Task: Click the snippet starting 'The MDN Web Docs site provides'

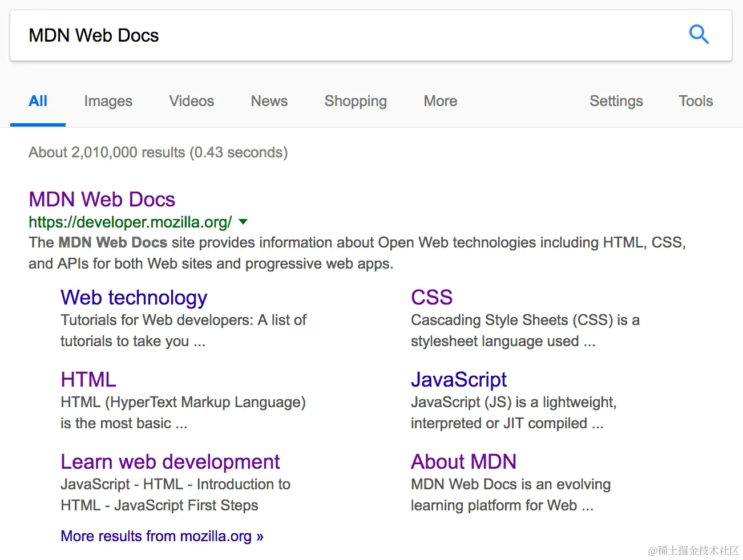Action: coord(357,253)
